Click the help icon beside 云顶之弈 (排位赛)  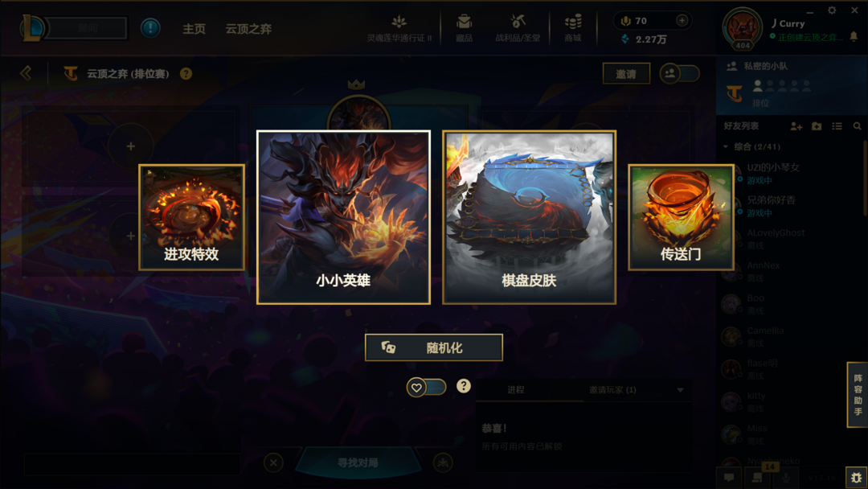[186, 74]
